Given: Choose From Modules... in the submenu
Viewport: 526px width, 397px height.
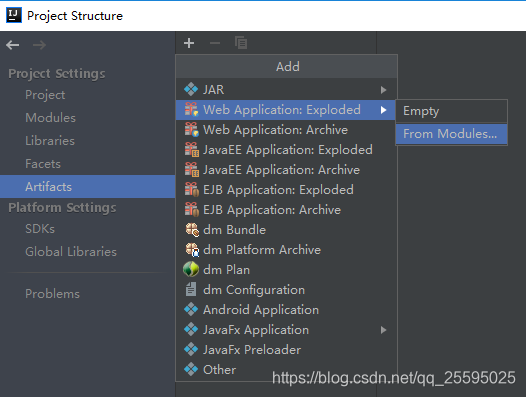Looking at the screenshot, I should (452, 134).
